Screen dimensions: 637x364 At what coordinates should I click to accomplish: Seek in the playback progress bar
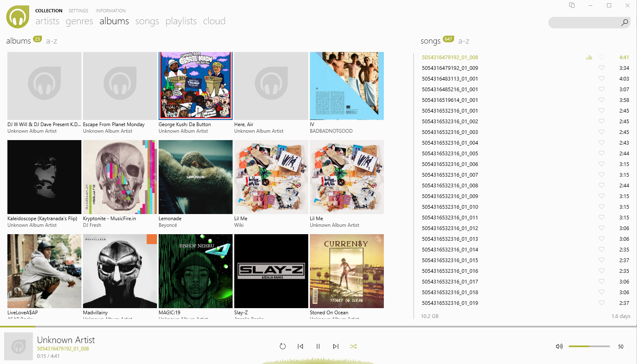pos(318,327)
